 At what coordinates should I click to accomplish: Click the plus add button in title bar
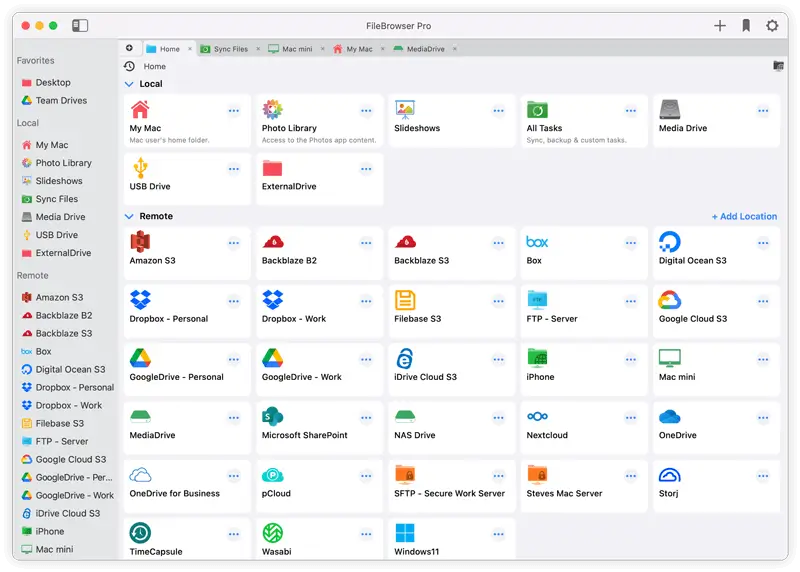(719, 26)
